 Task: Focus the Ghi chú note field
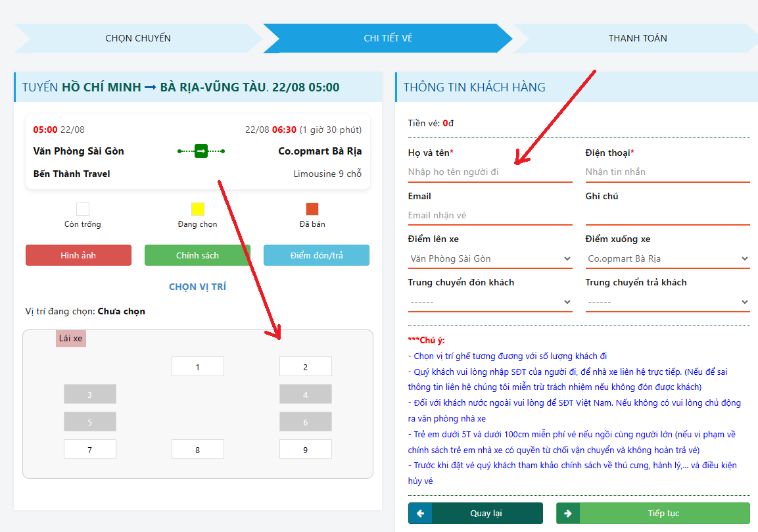667,216
